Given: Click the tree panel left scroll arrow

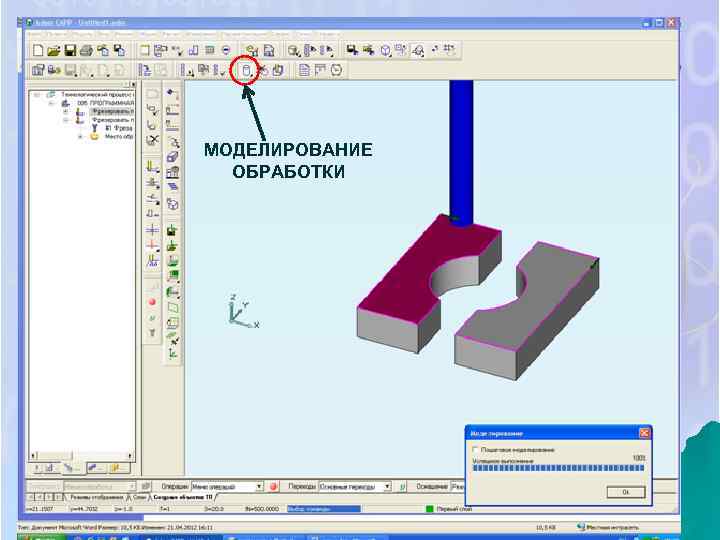Looking at the screenshot, I should (x=33, y=456).
